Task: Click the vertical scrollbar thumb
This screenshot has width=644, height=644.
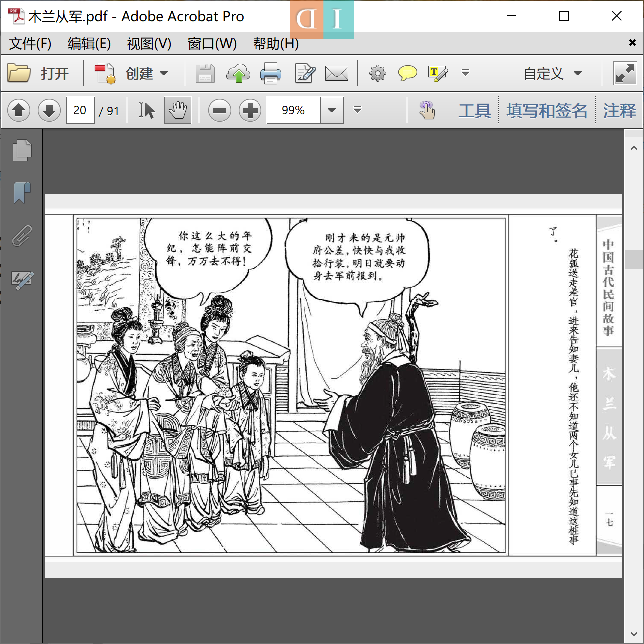Action: coord(633,259)
